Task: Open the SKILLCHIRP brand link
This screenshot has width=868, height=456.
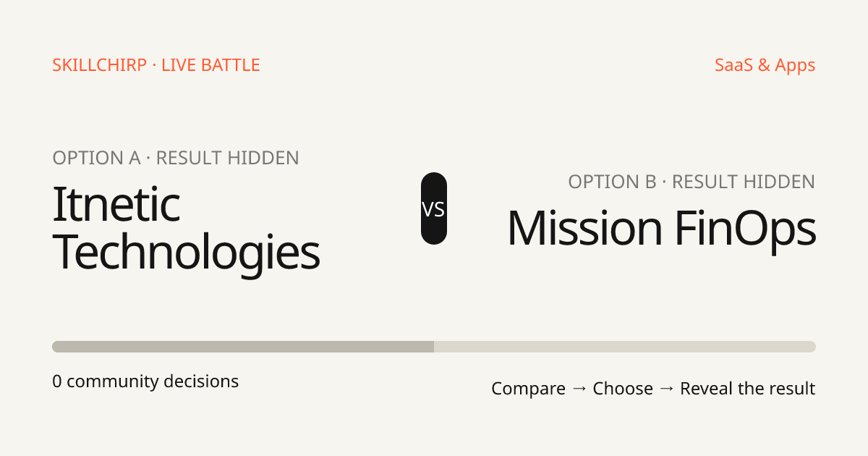Action: pos(100,65)
